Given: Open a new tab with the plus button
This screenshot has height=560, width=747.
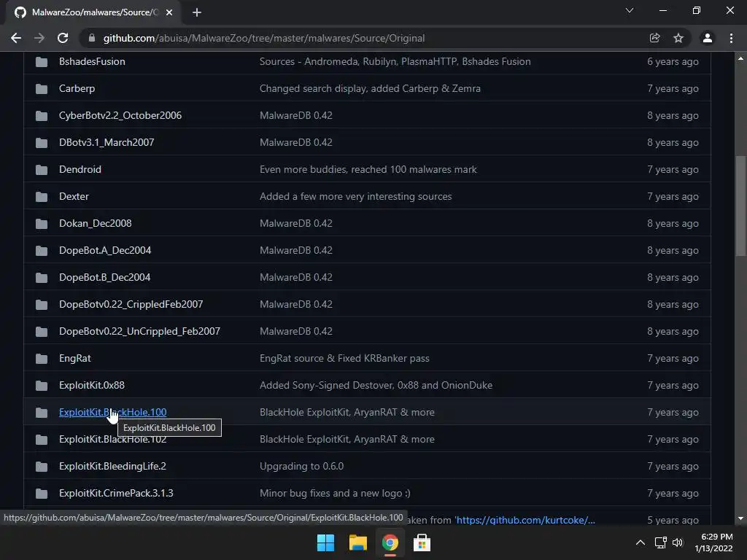Looking at the screenshot, I should coord(197,12).
